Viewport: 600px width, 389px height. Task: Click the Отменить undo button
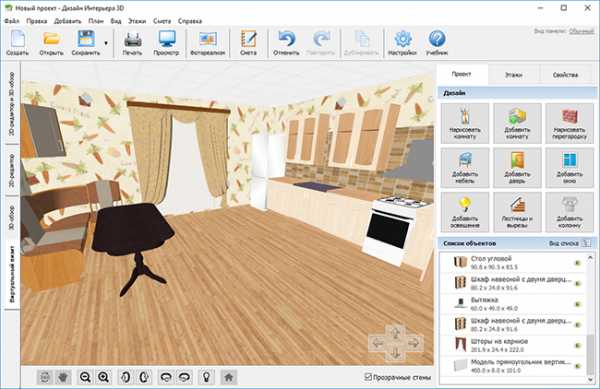pyautogui.click(x=286, y=43)
